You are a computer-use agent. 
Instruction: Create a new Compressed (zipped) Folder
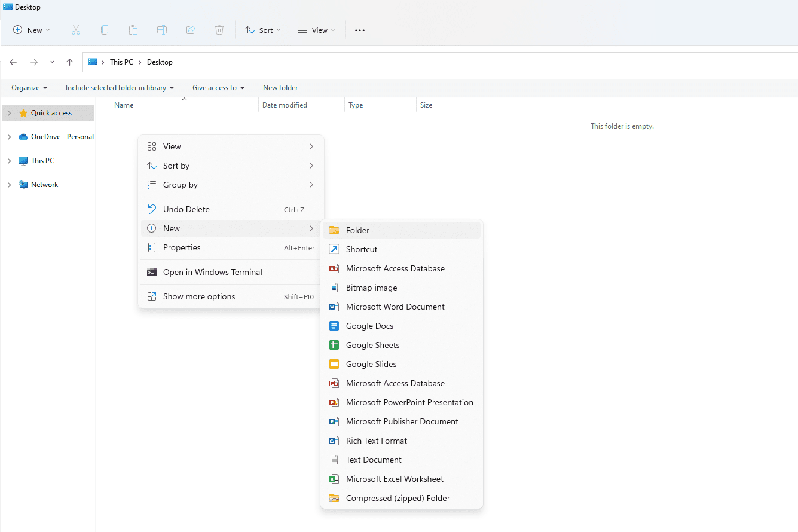coord(402,498)
